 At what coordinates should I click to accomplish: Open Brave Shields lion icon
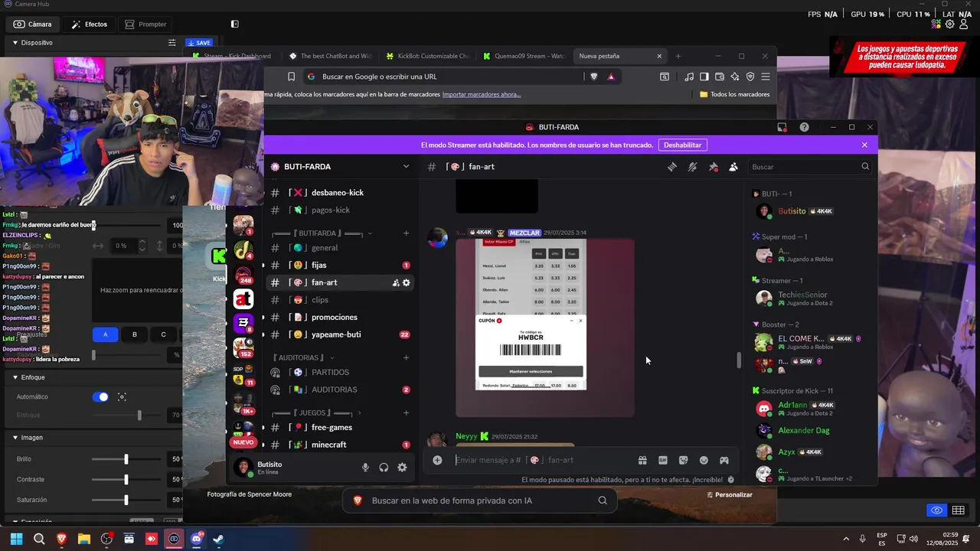pyautogui.click(x=593, y=77)
